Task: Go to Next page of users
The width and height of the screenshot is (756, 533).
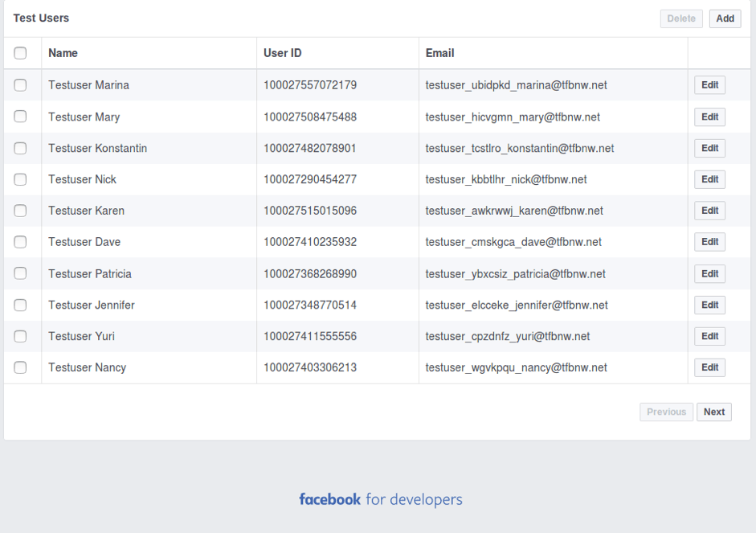Action: 714,412
